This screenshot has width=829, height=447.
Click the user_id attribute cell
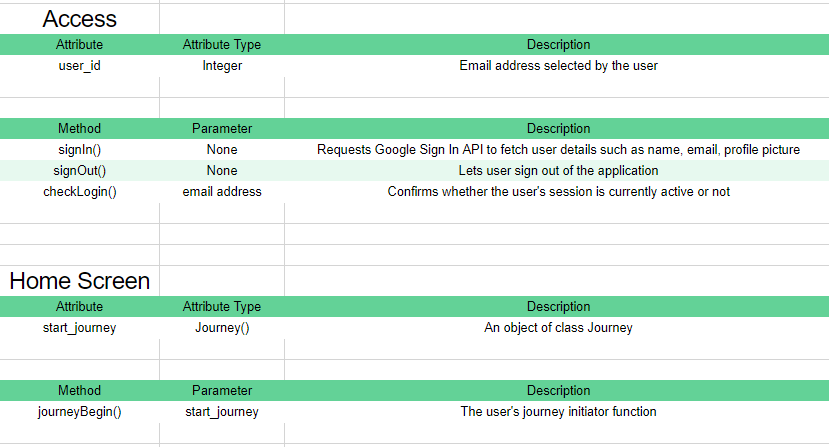point(79,66)
